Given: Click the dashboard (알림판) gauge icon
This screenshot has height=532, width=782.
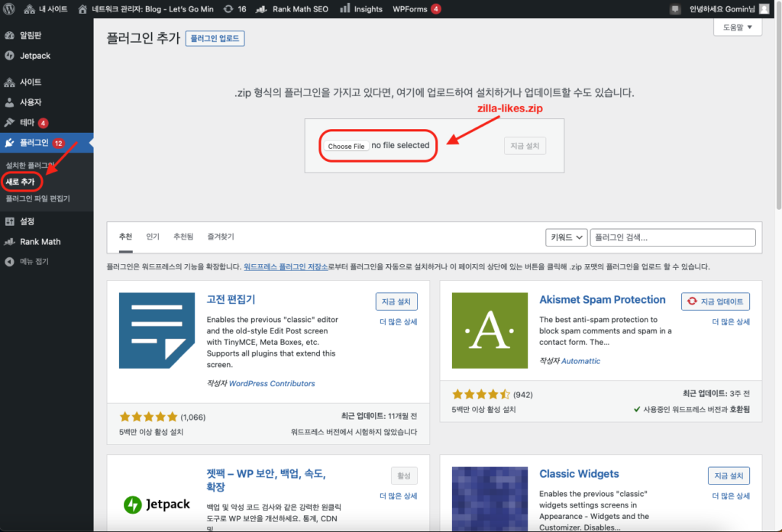Looking at the screenshot, I should pyautogui.click(x=9, y=35).
